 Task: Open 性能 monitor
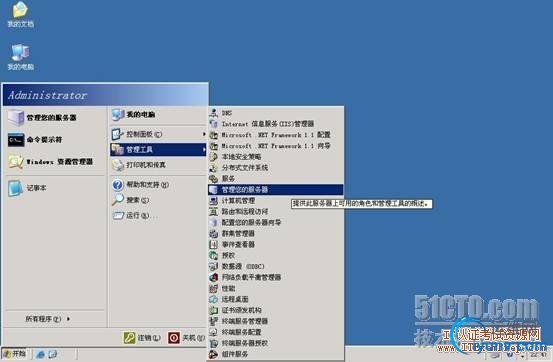click(x=276, y=288)
